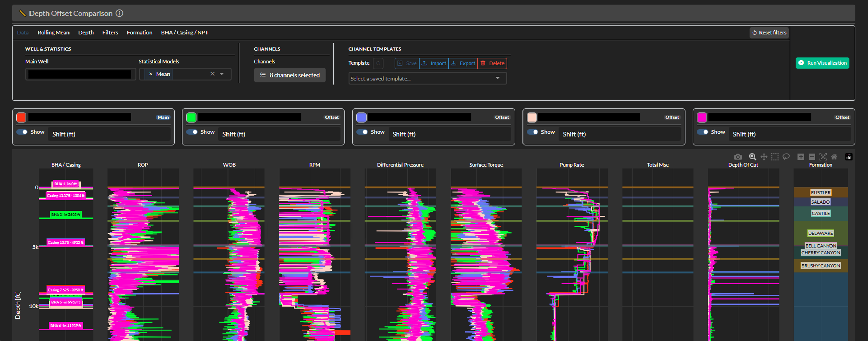This screenshot has height=341, width=868.
Task: Choose the Box Select tool
Action: tap(775, 157)
